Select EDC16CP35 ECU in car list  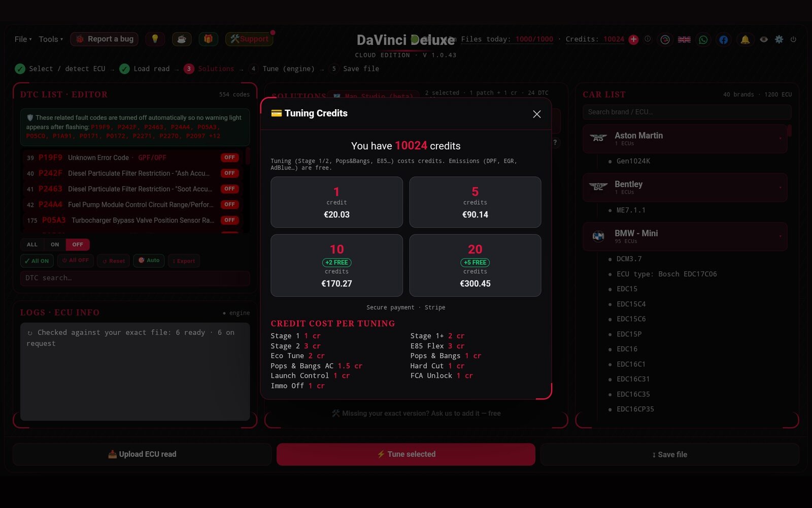pos(635,409)
